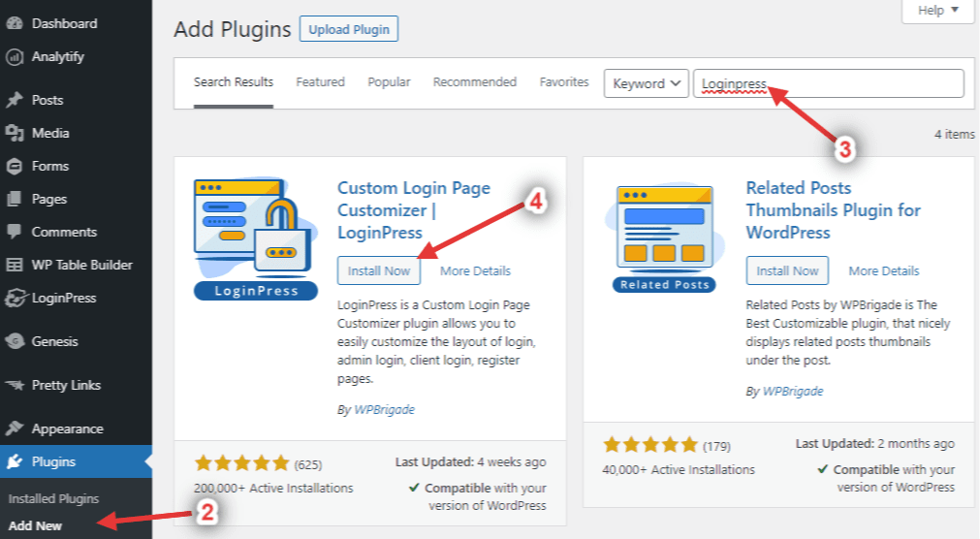Click the Appearance paintbrush icon

(14, 428)
